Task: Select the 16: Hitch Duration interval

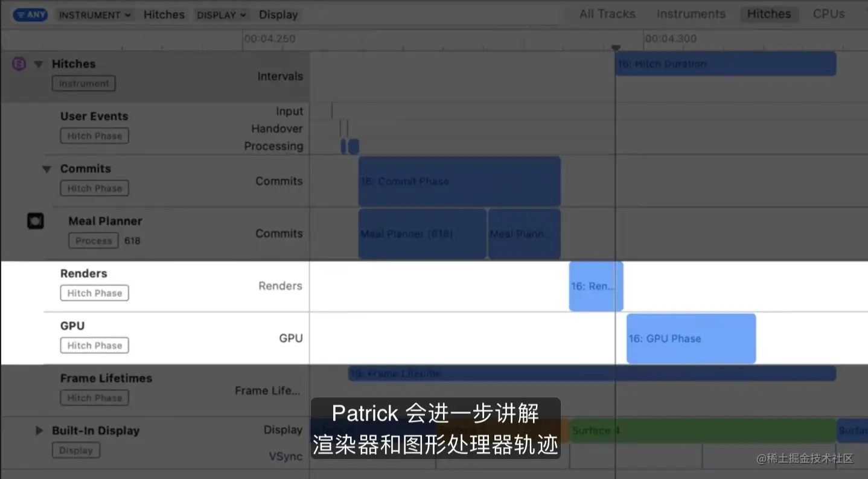Action: tap(726, 64)
